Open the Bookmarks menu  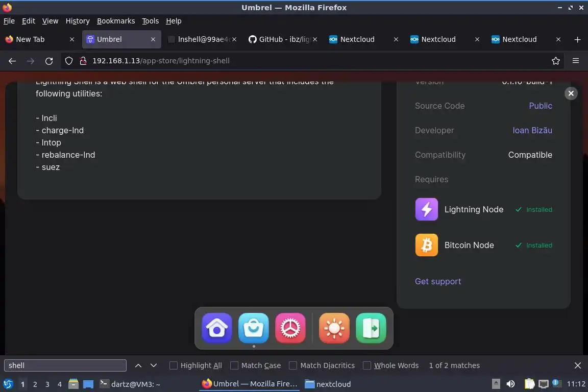(x=116, y=21)
